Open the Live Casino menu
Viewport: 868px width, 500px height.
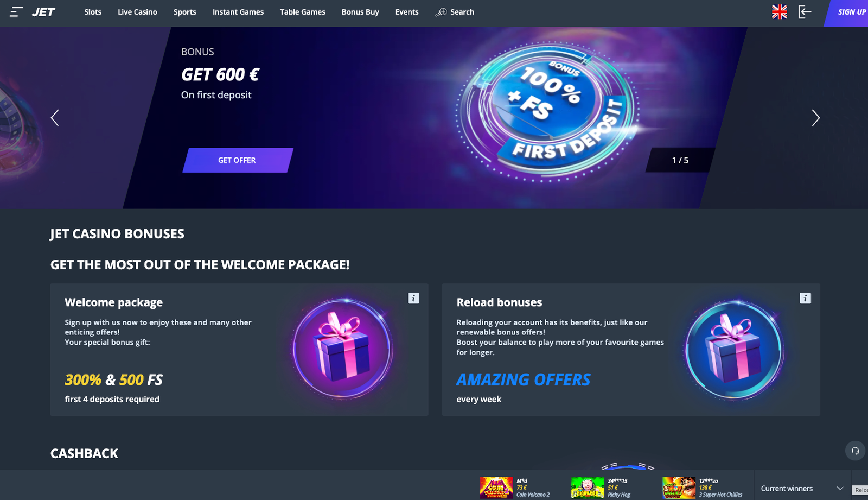point(137,12)
